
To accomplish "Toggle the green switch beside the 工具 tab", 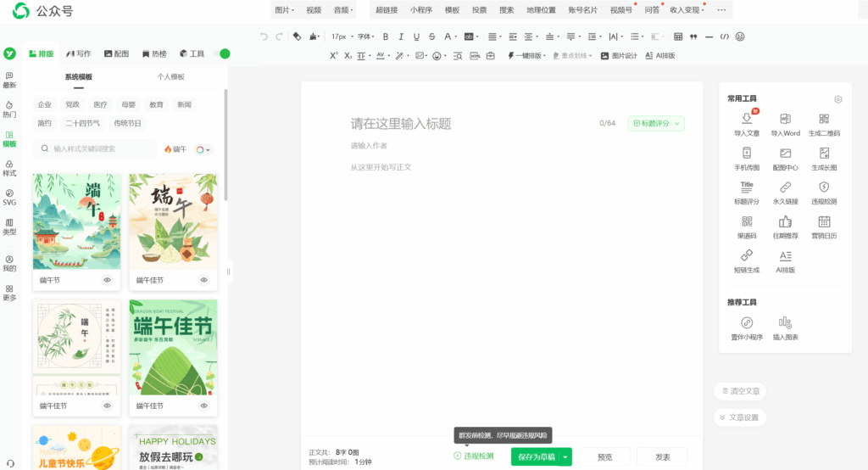I will pos(225,53).
